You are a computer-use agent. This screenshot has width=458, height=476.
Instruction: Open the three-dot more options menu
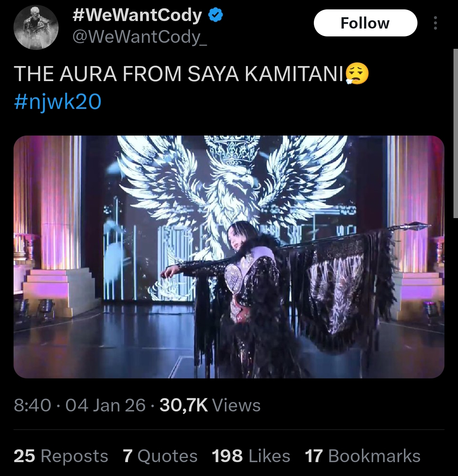coord(435,23)
